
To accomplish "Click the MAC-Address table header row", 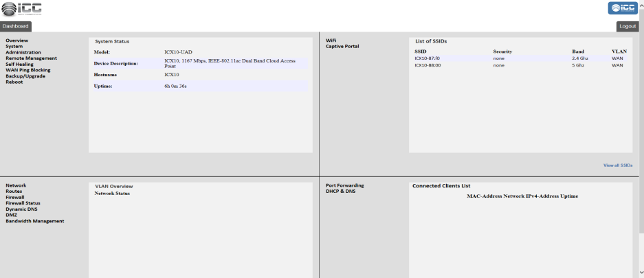I will (x=522, y=196).
